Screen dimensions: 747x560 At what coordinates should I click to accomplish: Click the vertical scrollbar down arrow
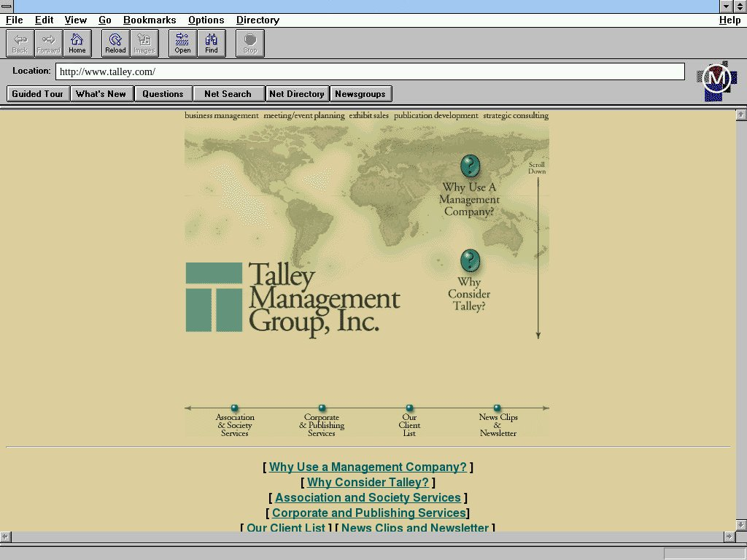(740, 525)
